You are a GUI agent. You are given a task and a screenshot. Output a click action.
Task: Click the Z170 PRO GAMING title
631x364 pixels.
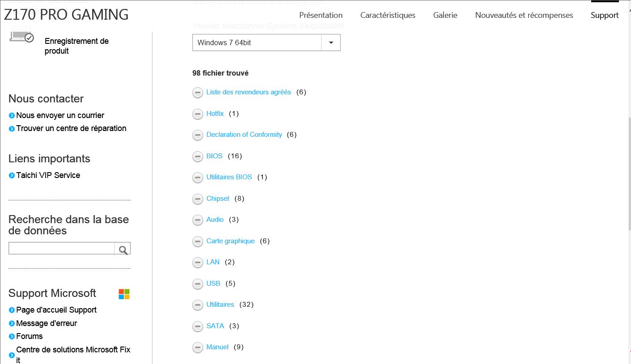click(x=66, y=14)
